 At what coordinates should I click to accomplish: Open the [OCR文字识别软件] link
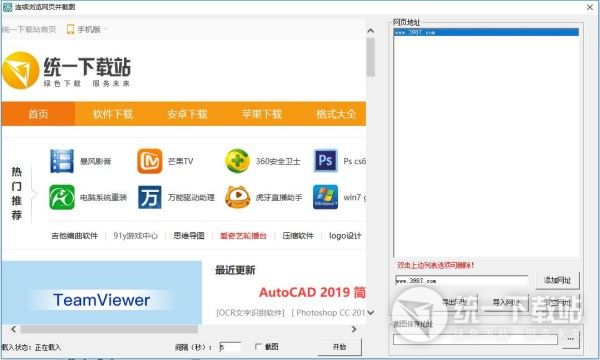250,313
